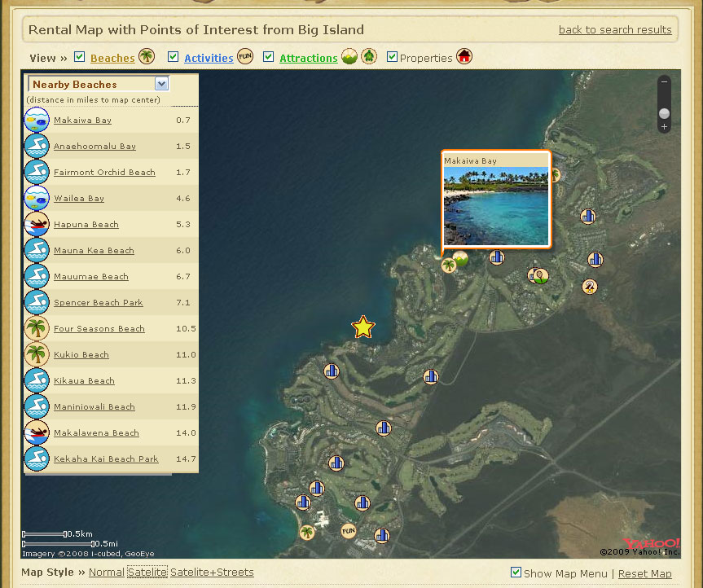Click the tennis racket activity marker on map
This screenshot has width=703, height=588.
click(541, 275)
